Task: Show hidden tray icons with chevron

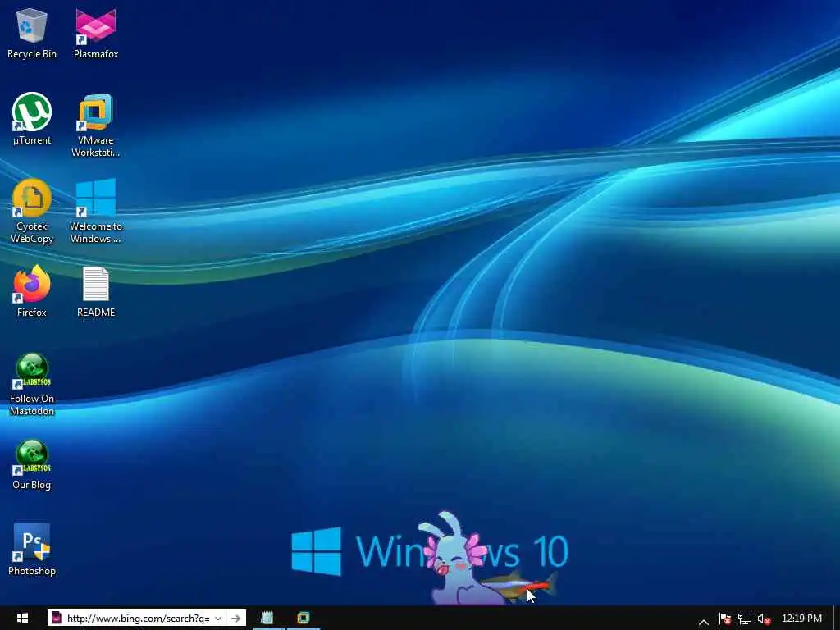Action: (704, 622)
